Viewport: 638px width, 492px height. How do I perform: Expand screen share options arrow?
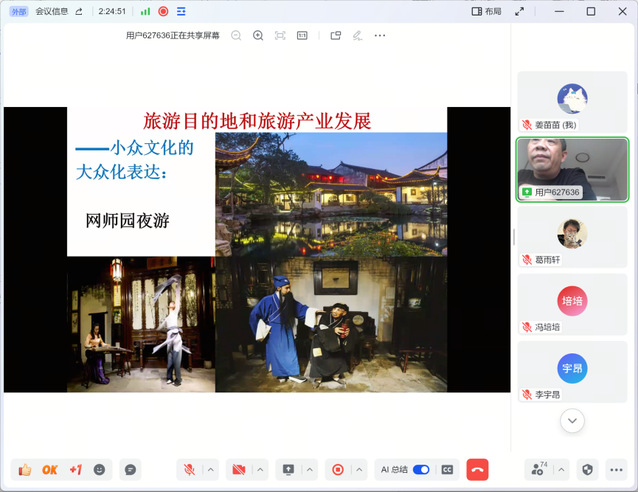[311, 469]
